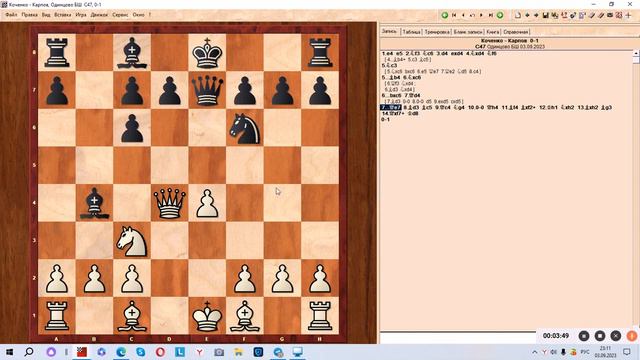
Task: Click the black bishop on b4
Action: (x=94, y=203)
